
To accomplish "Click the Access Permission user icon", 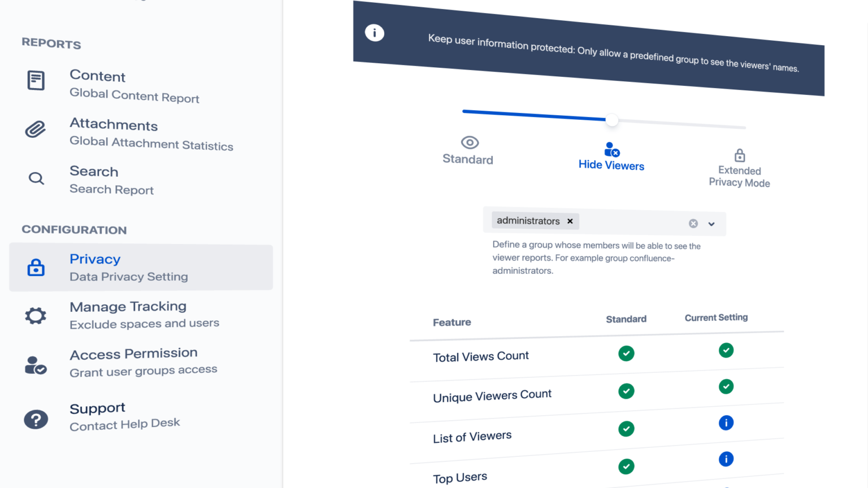I will tap(35, 363).
